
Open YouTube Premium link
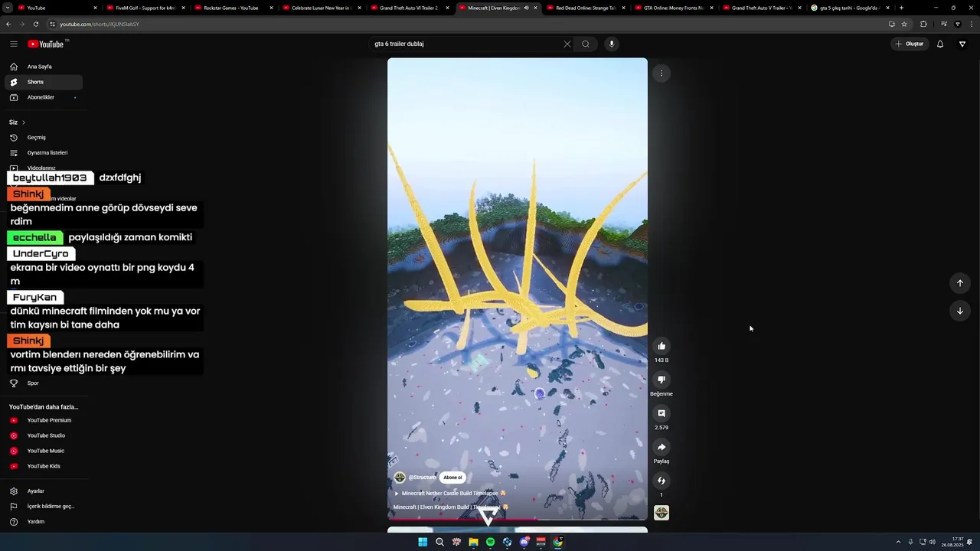pos(44,420)
